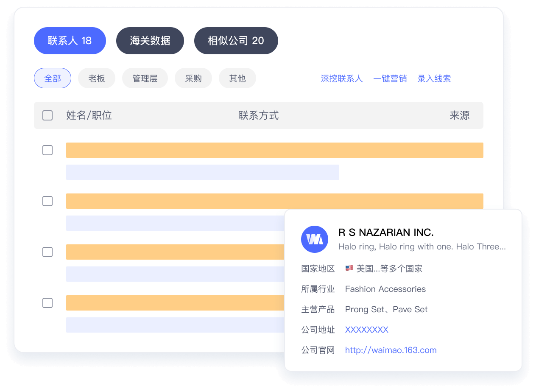Filter contacts by 其他
This screenshot has width=536, height=392.
click(237, 78)
